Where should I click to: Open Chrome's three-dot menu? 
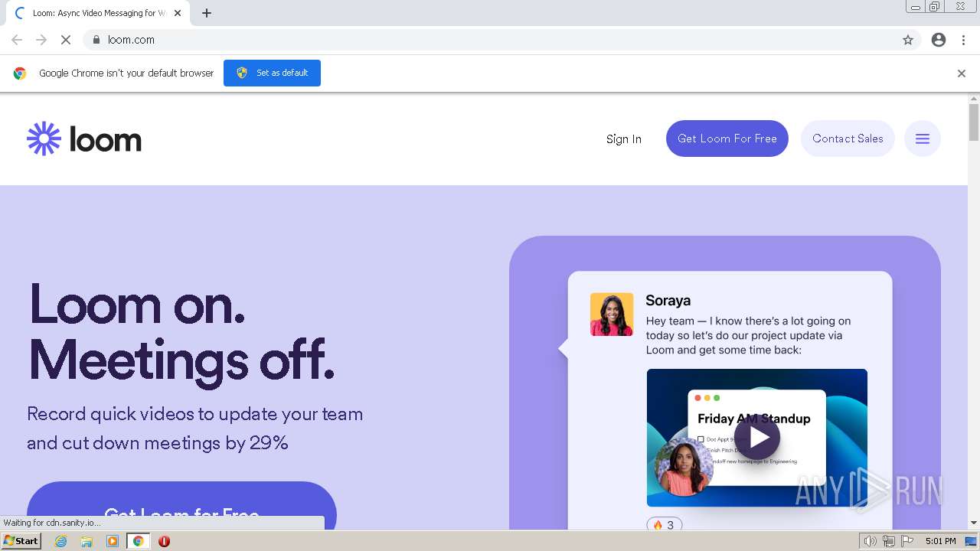(x=963, y=40)
